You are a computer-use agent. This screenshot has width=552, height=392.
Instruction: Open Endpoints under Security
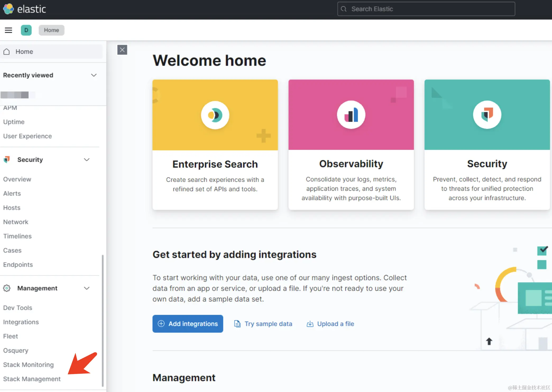[x=18, y=265]
